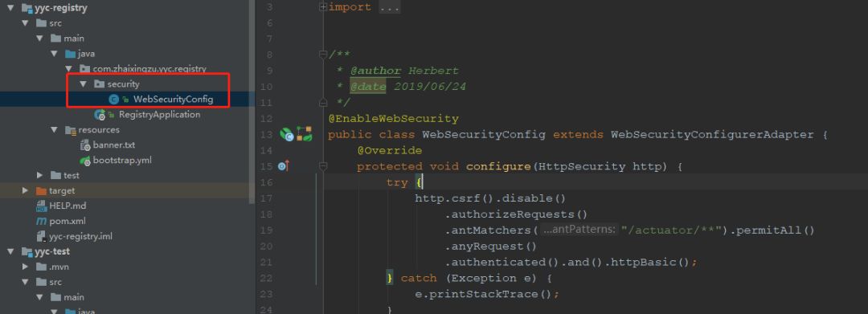Click the blue java source root icon
This screenshot has height=314, width=868.
pyautogui.click(x=70, y=54)
